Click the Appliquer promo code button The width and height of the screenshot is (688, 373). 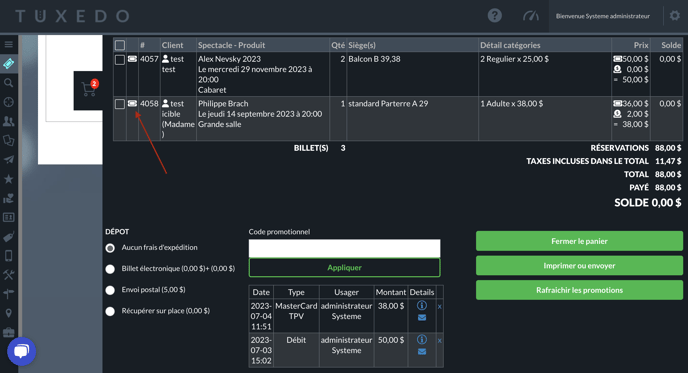coord(344,268)
